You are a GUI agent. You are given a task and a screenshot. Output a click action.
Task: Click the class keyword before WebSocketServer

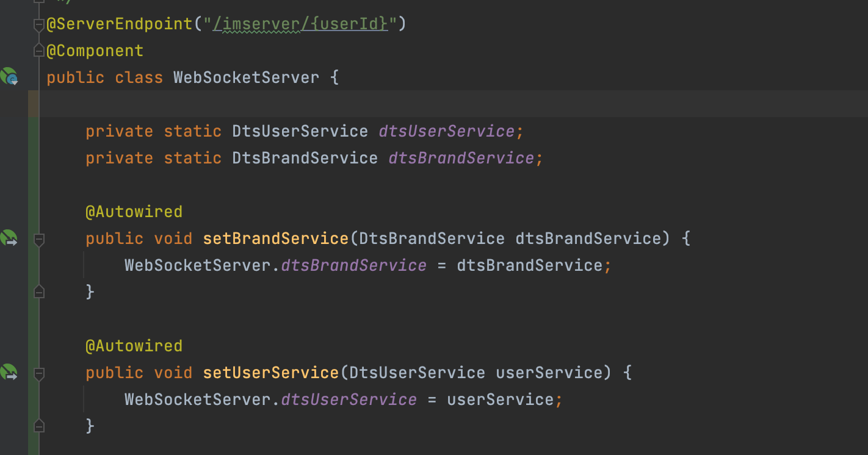click(139, 77)
